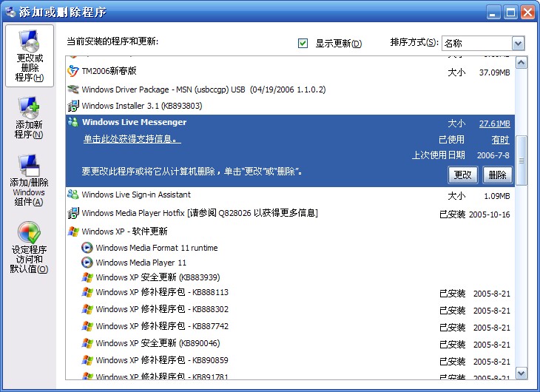540x392 pixels.
Task: Select TM2006新春版 entry
Action: [290, 71]
